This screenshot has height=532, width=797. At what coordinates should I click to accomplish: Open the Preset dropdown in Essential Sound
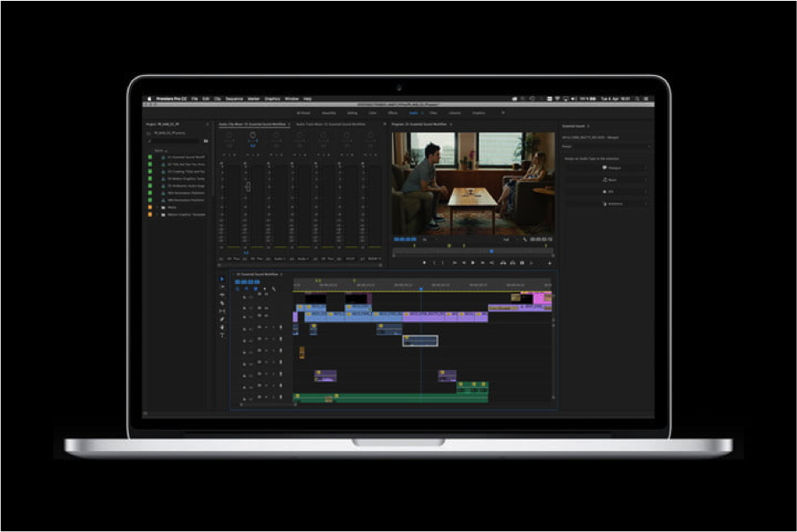point(606,147)
